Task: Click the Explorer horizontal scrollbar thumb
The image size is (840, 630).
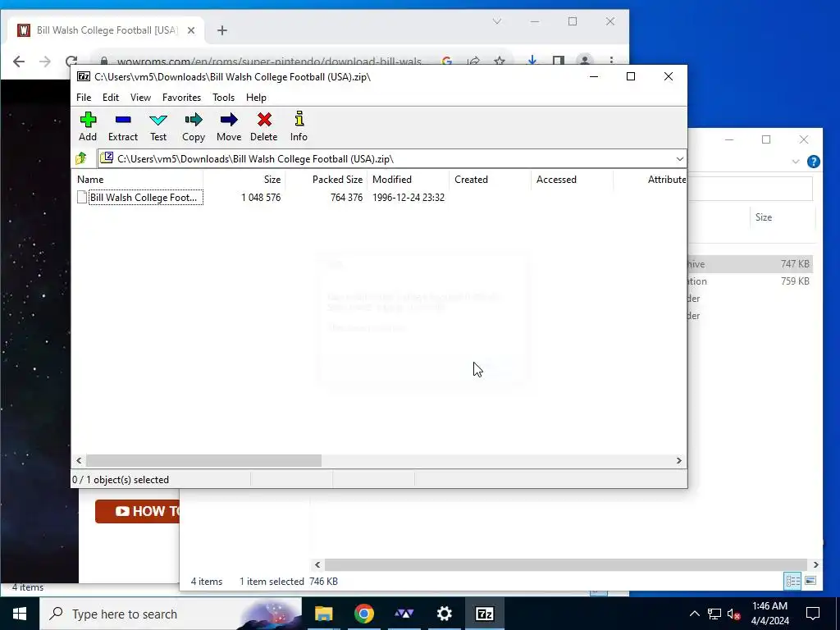Action: click(566, 564)
